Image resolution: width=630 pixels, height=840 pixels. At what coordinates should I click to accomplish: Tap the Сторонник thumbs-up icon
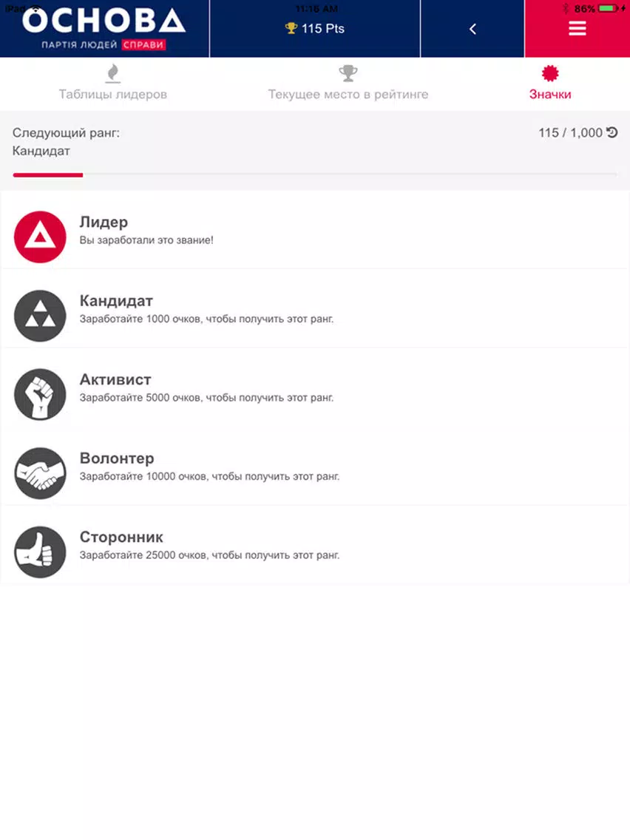[40, 552]
